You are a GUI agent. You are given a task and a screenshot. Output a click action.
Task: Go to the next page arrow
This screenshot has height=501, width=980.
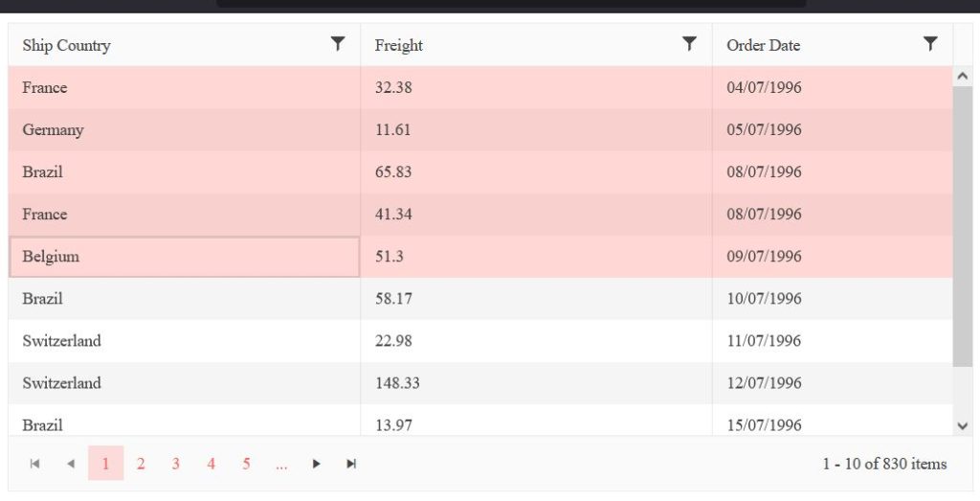316,464
